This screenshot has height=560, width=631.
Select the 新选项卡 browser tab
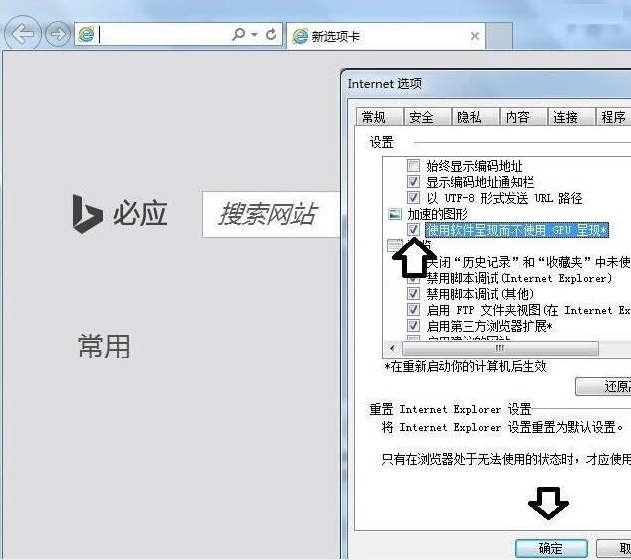tap(386, 37)
